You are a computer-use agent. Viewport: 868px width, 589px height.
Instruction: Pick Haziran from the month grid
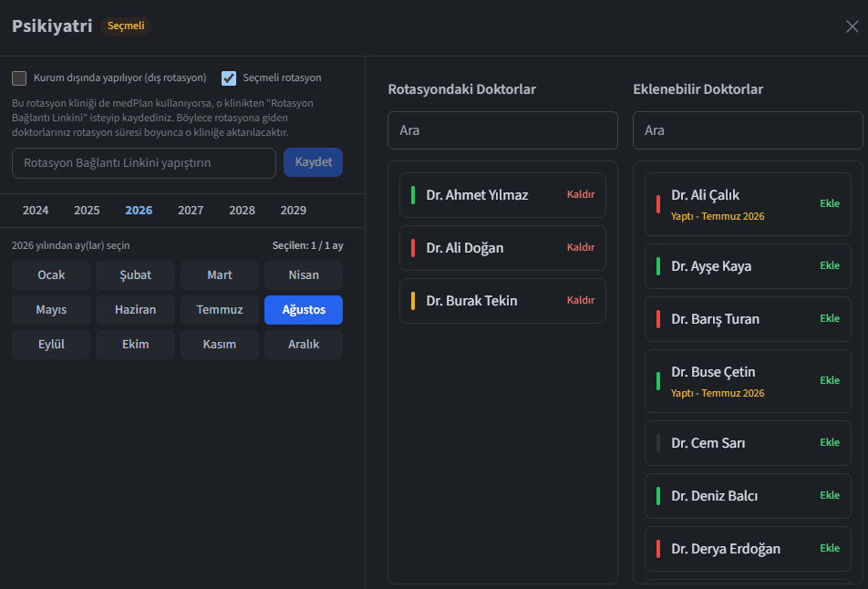(136, 310)
